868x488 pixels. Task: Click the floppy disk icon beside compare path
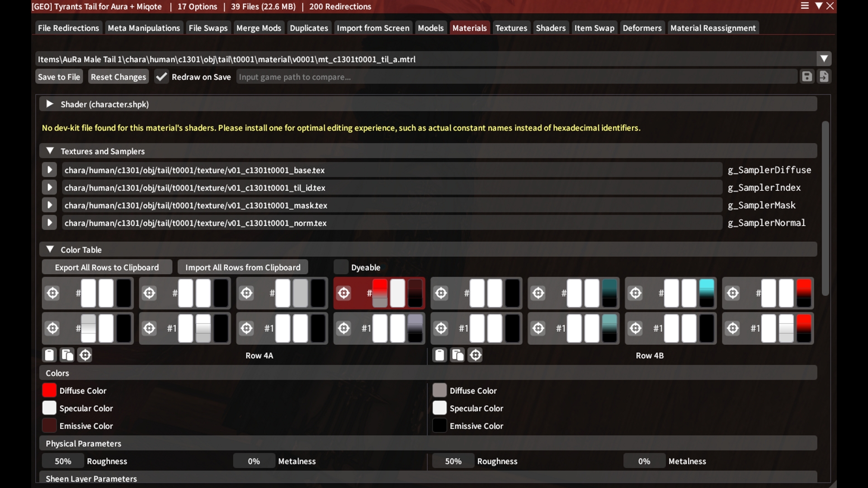807,76
